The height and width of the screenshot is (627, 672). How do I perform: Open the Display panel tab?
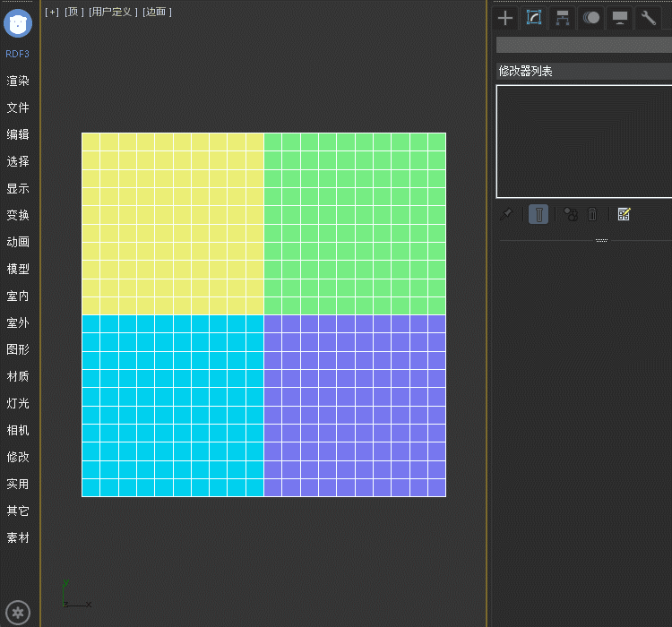pyautogui.click(x=620, y=18)
